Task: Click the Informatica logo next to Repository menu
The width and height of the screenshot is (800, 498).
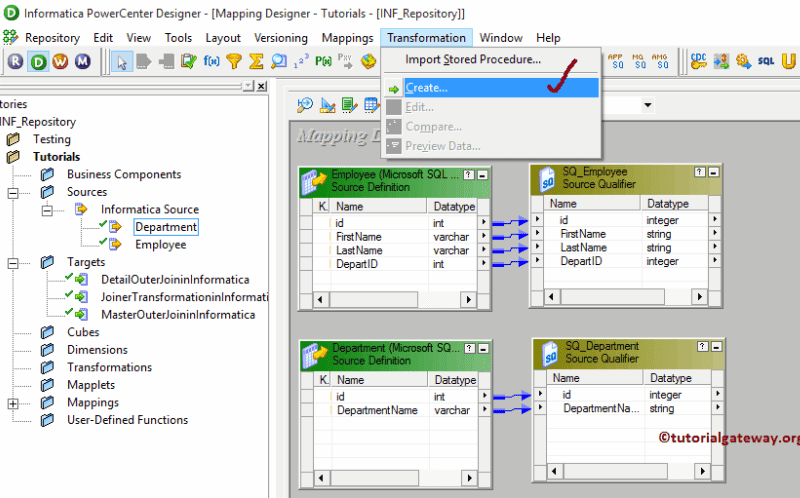Action: coord(10,37)
